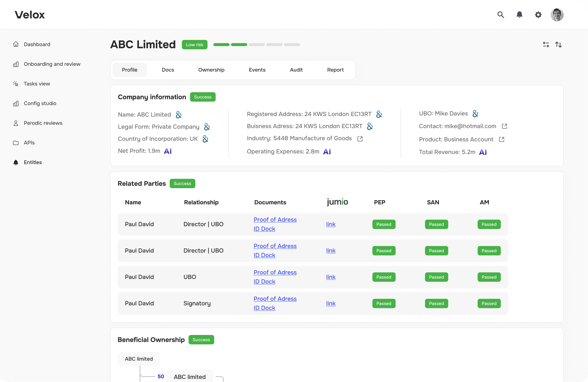588x382 pixels.
Task: Click the AI icon beside Net Profit
Action: pos(168,151)
